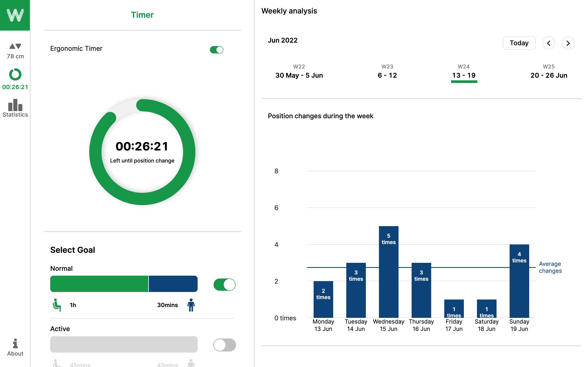The height and width of the screenshot is (367, 588).
Task: Open the Statistics bar chart icon
Action: pos(15,105)
